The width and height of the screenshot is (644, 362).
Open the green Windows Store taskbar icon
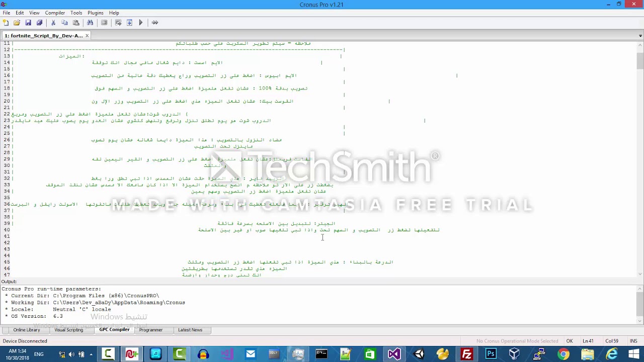coord(370,354)
